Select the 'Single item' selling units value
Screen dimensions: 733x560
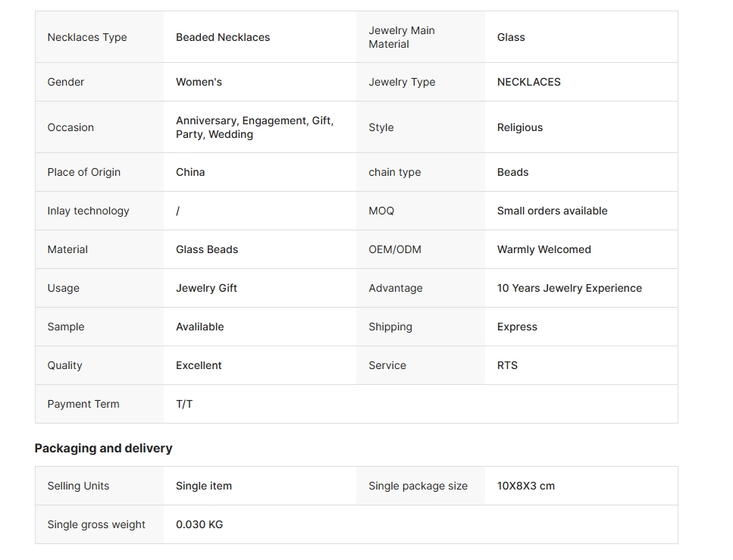pos(204,486)
